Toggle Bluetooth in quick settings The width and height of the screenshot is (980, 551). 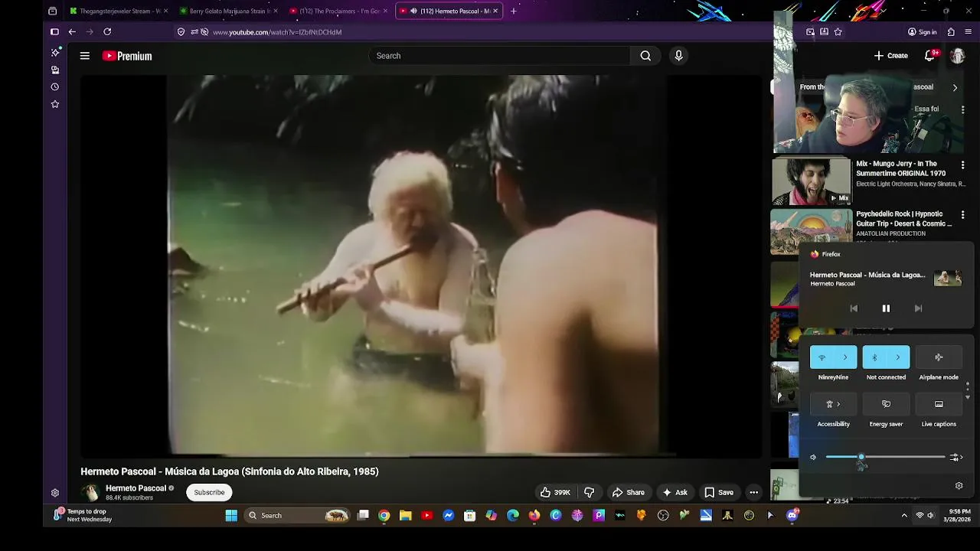874,357
